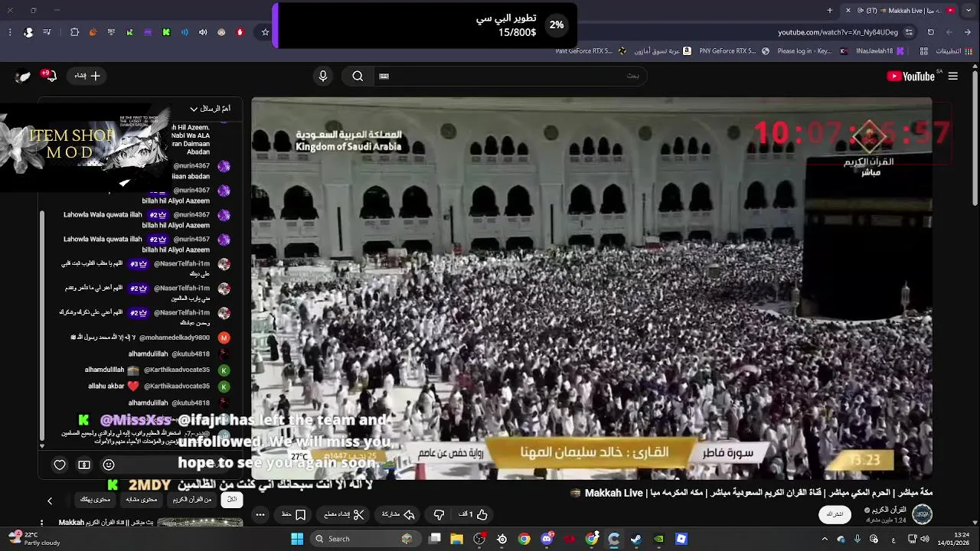
Task: Open the YouTube hamburger guide menu
Action: [952, 76]
